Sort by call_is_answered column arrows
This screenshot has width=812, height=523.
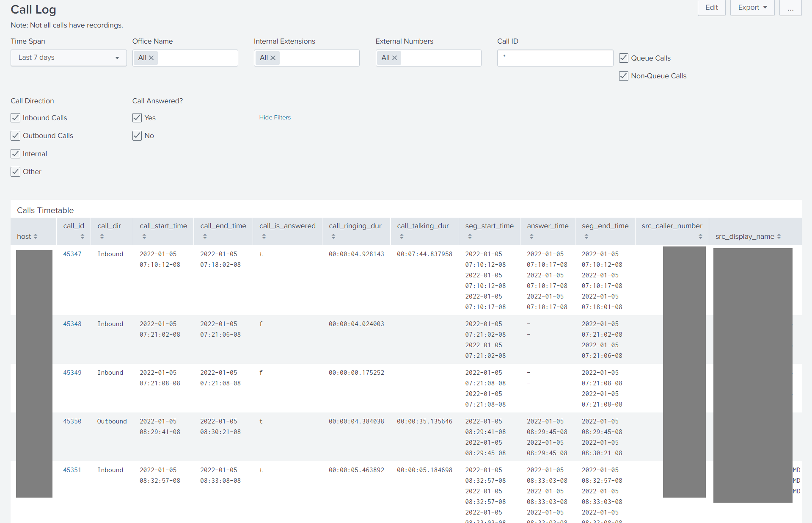264,236
